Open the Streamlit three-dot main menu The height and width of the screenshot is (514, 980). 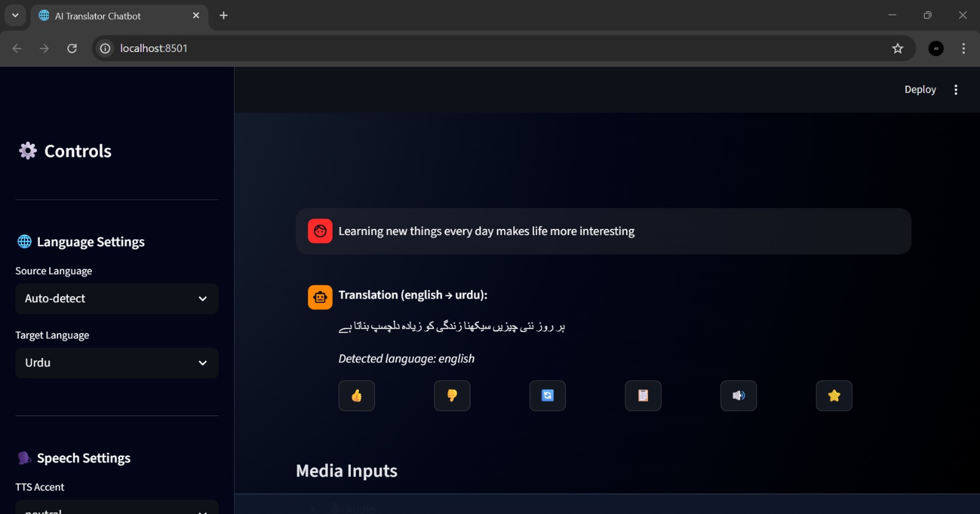tap(956, 90)
